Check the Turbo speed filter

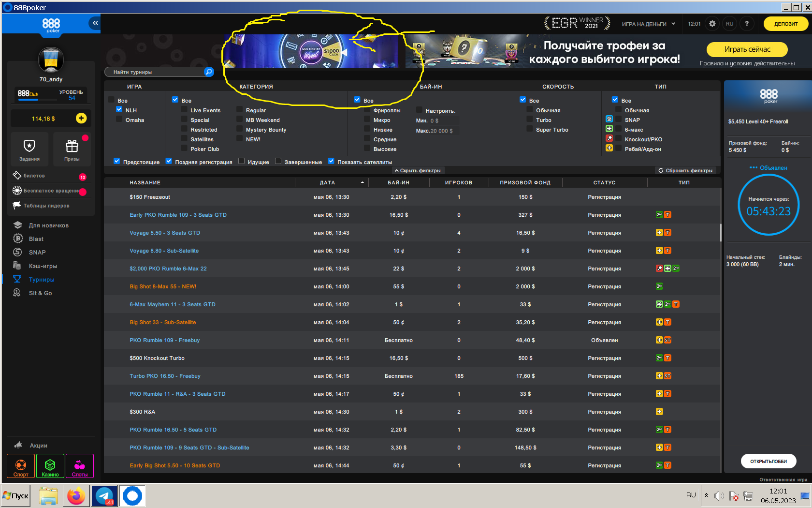pos(530,120)
